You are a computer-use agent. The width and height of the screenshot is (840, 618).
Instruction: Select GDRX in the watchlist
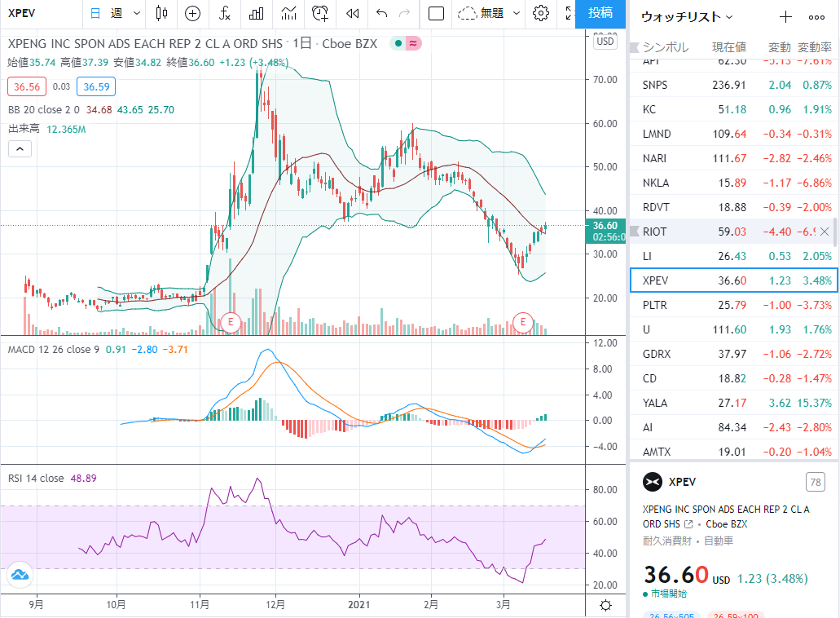click(x=732, y=355)
